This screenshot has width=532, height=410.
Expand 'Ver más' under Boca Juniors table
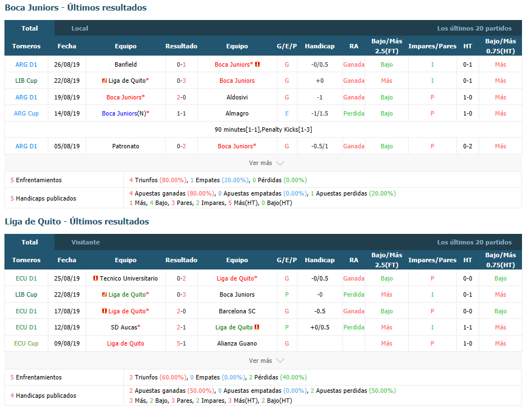[x=266, y=163]
